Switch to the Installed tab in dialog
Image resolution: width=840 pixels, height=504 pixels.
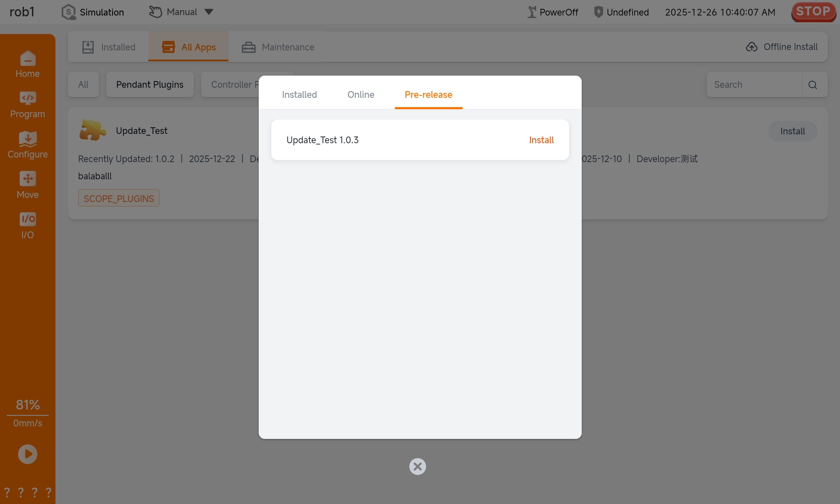click(x=299, y=95)
